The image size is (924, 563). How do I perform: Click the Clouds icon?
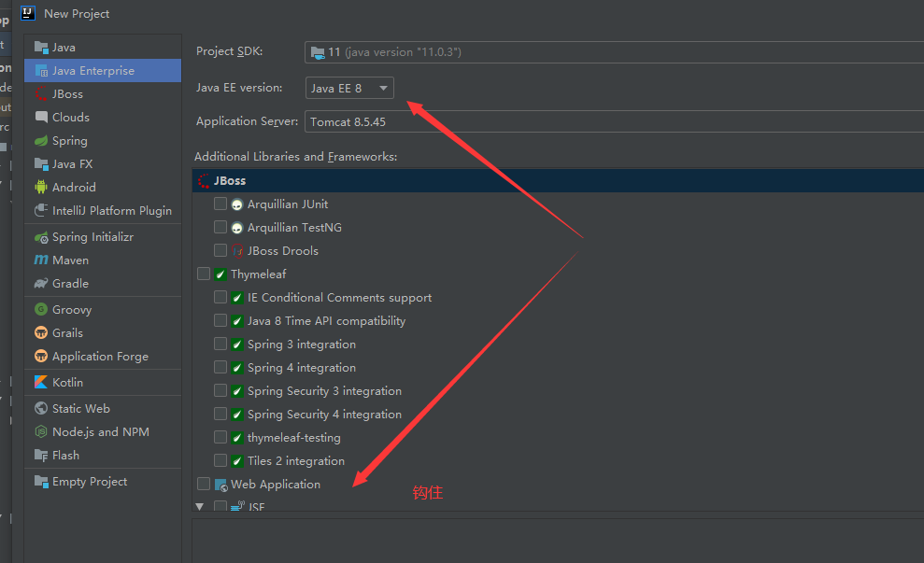tap(41, 118)
